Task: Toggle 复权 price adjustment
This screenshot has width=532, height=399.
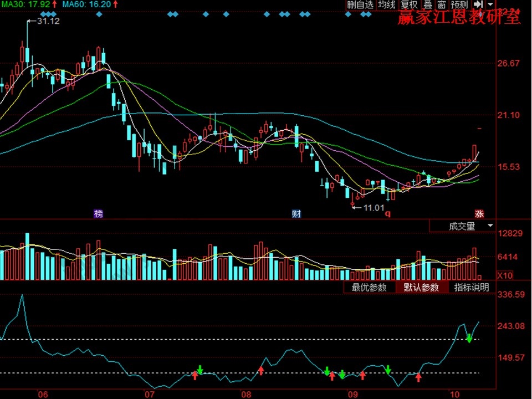Action: 409,5
